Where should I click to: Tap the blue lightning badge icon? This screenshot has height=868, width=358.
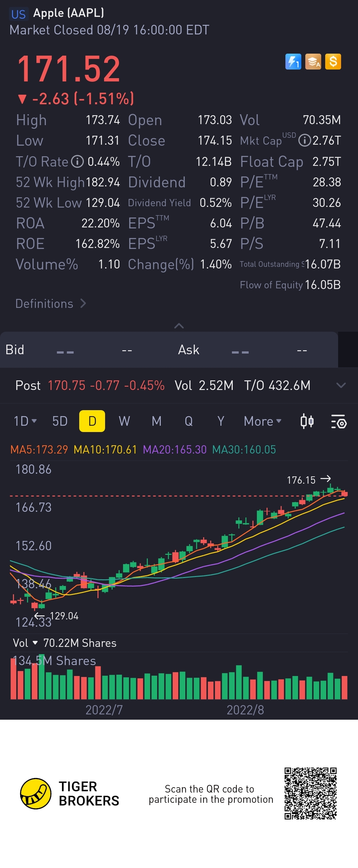tap(293, 62)
